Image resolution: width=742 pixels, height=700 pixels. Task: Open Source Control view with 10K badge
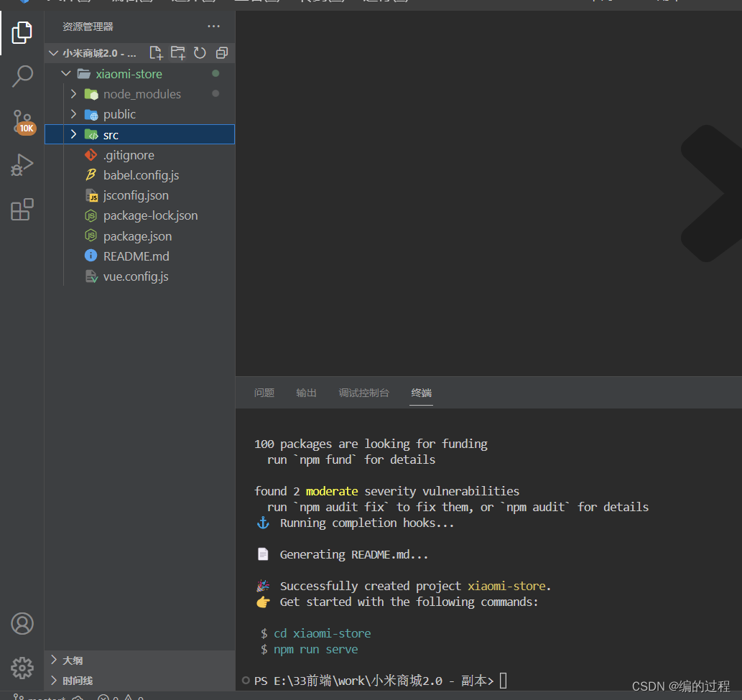[23, 122]
